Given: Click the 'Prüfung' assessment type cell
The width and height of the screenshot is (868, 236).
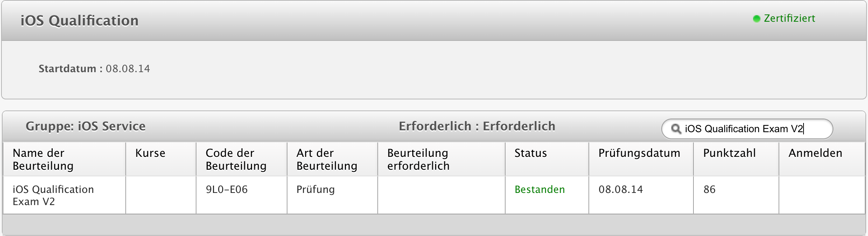Looking at the screenshot, I should (x=315, y=190).
